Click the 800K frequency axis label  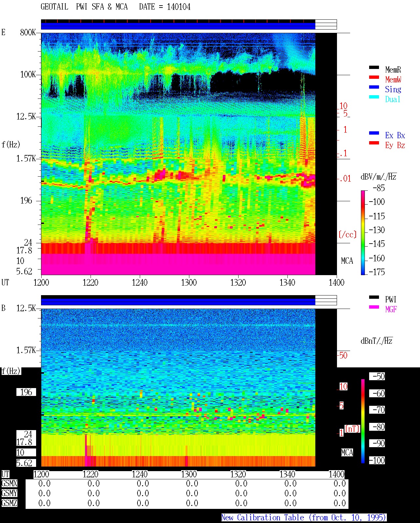(x=28, y=32)
